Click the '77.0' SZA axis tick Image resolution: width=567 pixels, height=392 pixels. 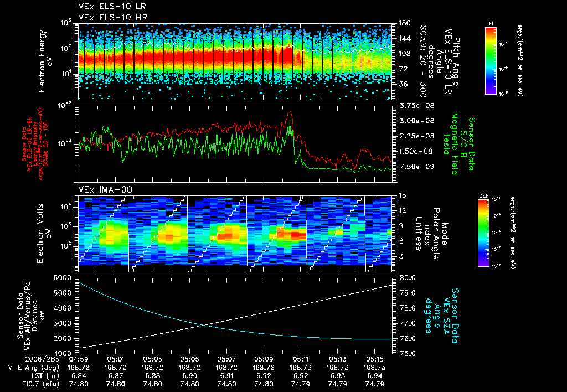[x=407, y=323]
